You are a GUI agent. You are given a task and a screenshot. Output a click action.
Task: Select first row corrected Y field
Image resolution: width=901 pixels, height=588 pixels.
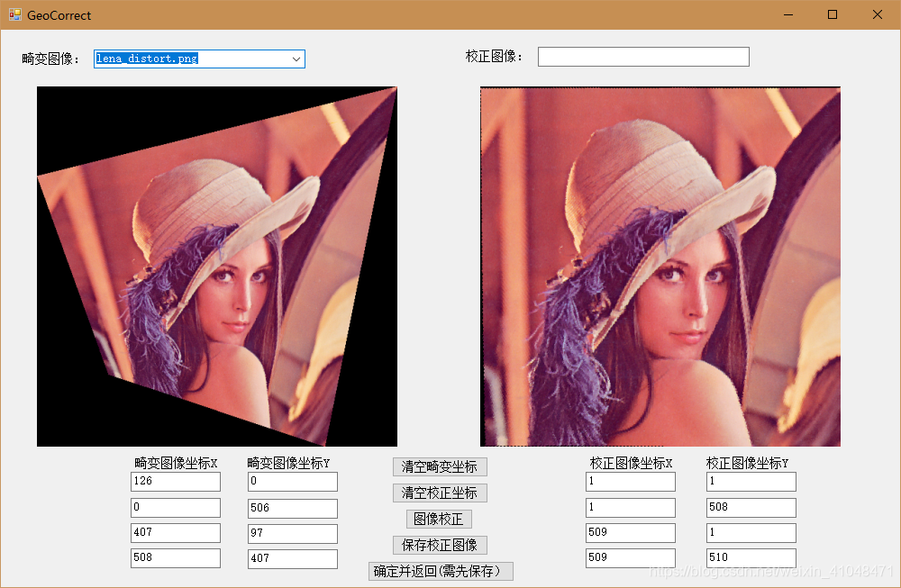pyautogui.click(x=751, y=481)
